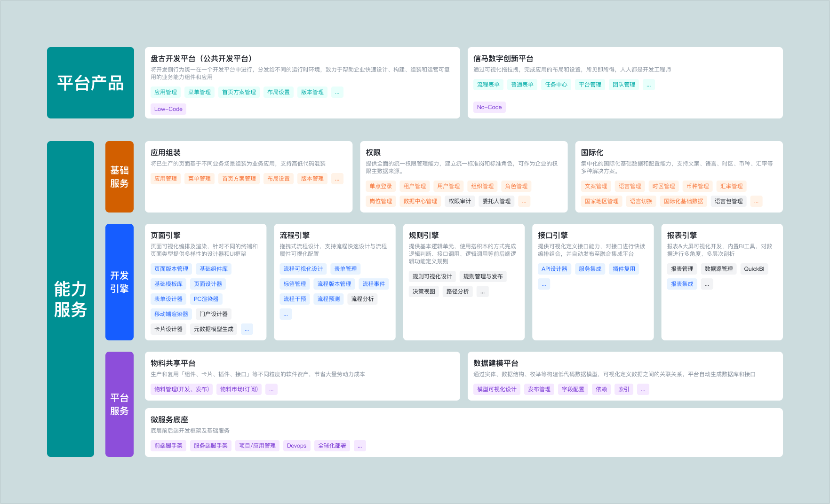Click the 流程分析 tag
The height and width of the screenshot is (504, 830).
point(362,299)
